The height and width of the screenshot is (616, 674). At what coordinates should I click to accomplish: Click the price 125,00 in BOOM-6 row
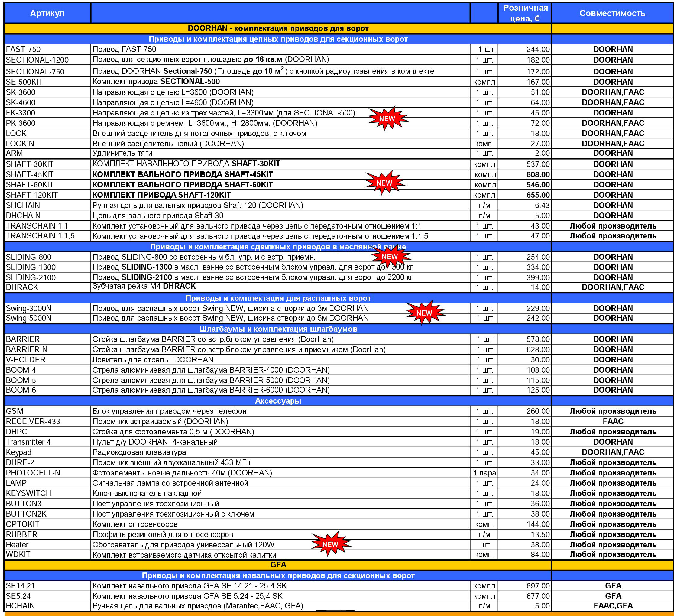coord(538,390)
